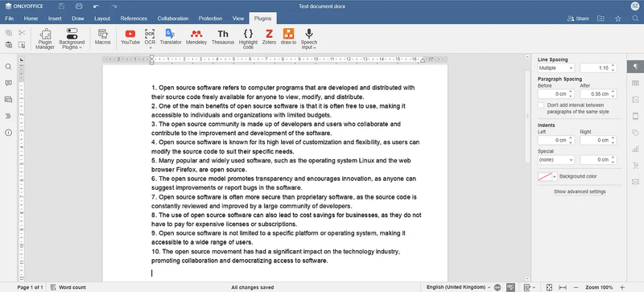The image size is (644, 292).
Task: Open the Zotero plugin
Action: pos(269,37)
